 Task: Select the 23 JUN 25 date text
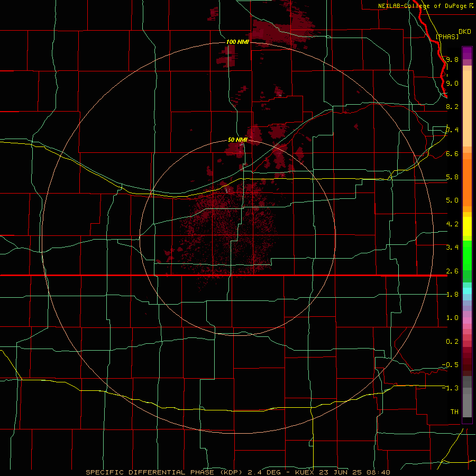pyautogui.click(x=340, y=472)
